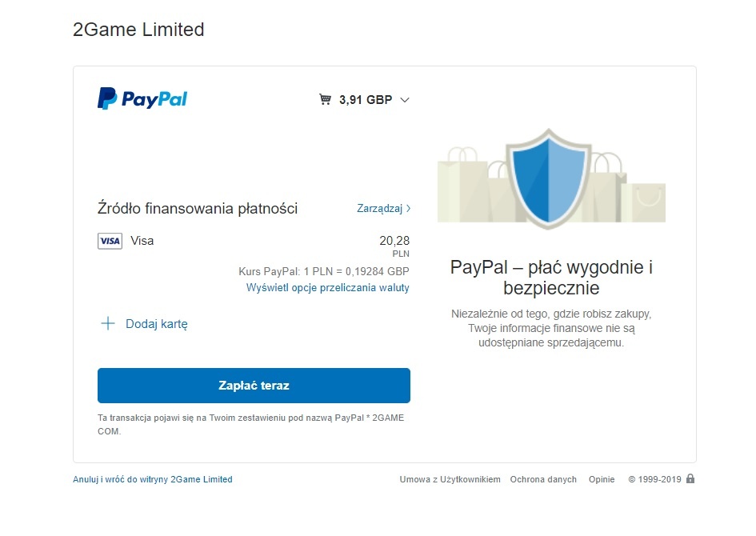The height and width of the screenshot is (536, 756).
Task: Click the 20,28 PLN amount
Action: click(394, 246)
